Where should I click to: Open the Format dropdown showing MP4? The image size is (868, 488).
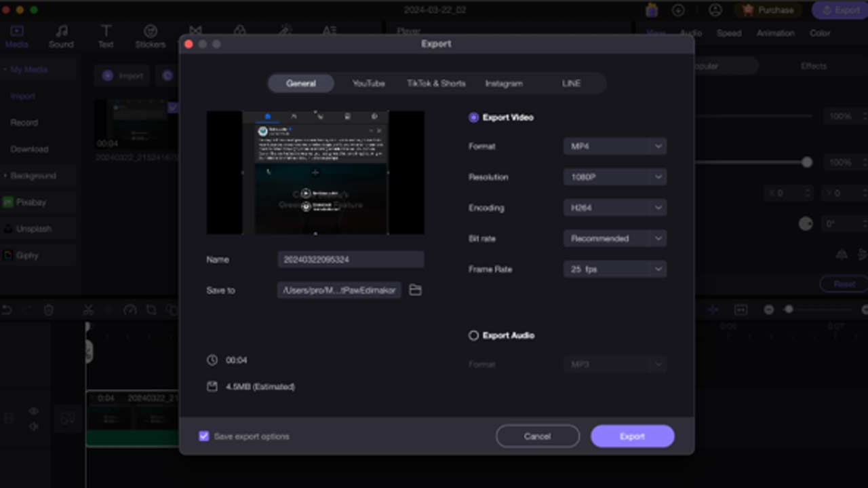614,147
